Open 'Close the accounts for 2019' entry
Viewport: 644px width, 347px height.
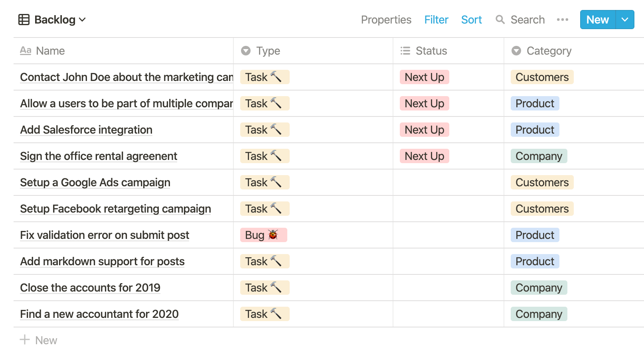[90, 288]
